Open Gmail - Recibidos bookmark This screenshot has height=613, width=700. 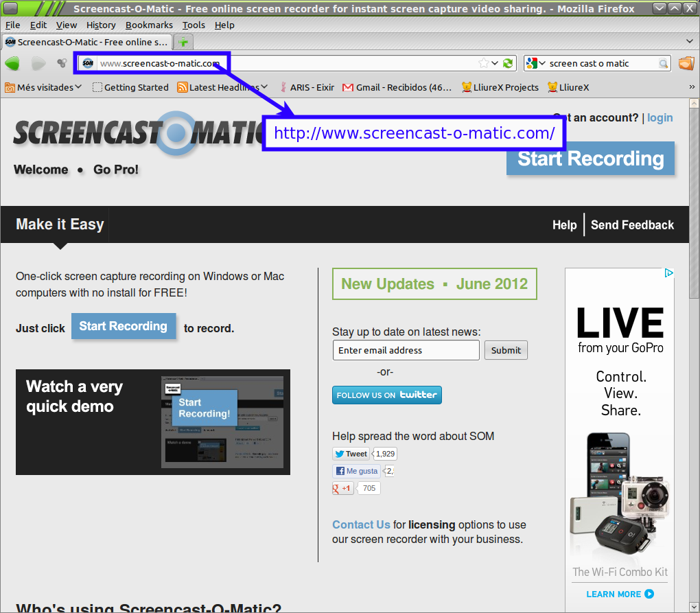[x=397, y=87]
